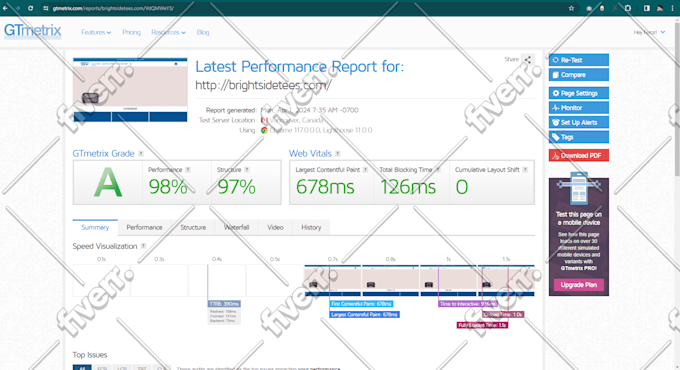Viewport: 680px width, 370px height.
Task: Click the GTmetrix logo
Action: tap(33, 31)
